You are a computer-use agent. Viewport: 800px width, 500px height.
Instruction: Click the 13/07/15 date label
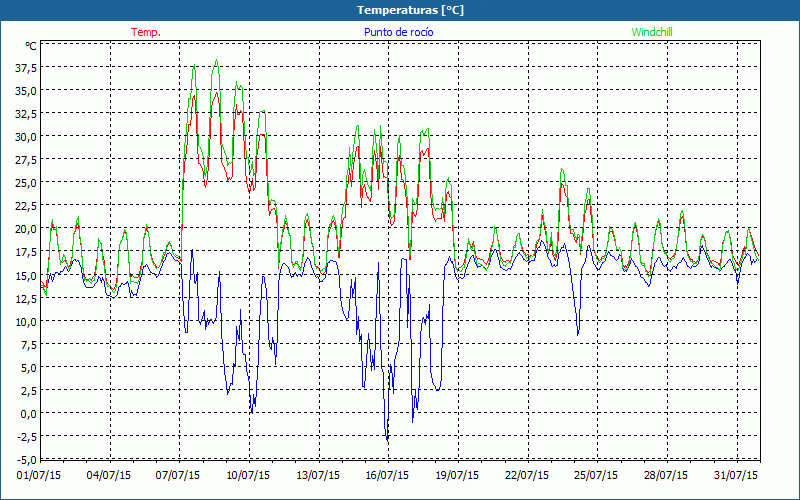pyautogui.click(x=318, y=476)
